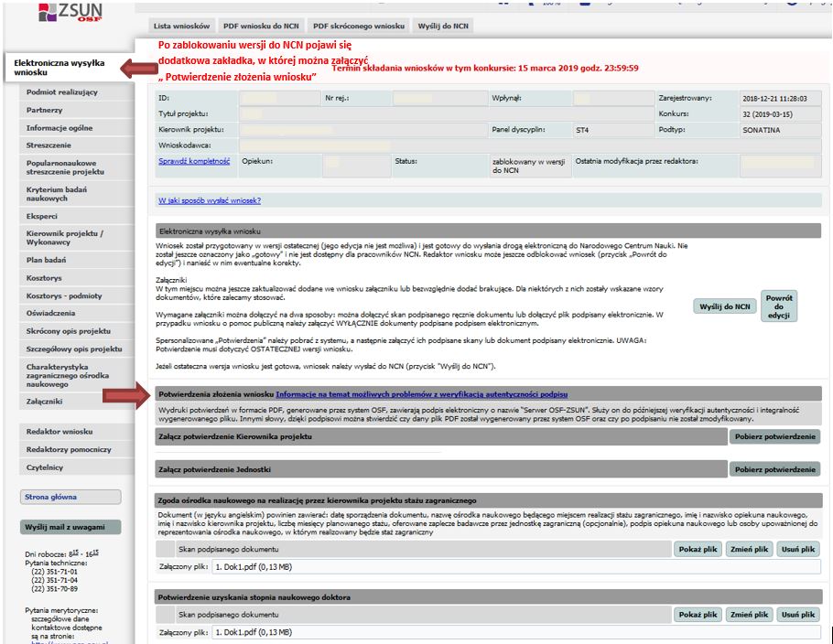Open Szczegółowy opis projektu
The height and width of the screenshot is (644, 833).
tap(77, 349)
